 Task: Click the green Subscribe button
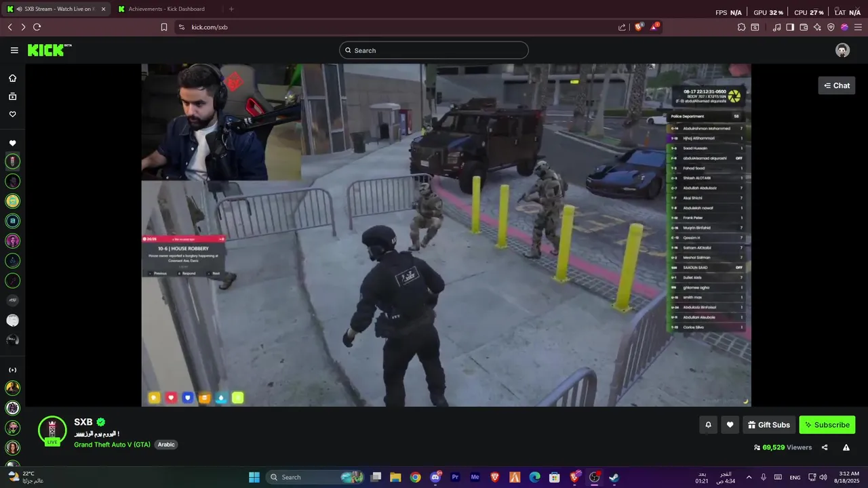point(827,425)
